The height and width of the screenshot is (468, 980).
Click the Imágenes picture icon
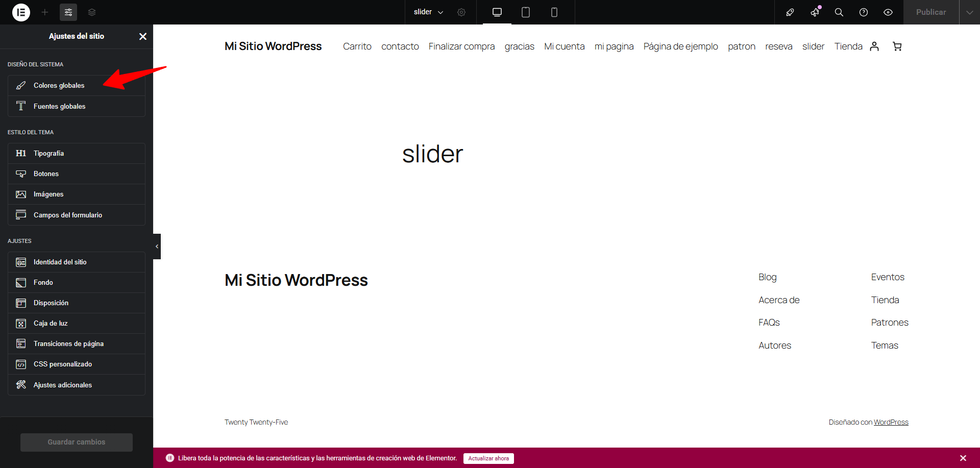pos(21,194)
